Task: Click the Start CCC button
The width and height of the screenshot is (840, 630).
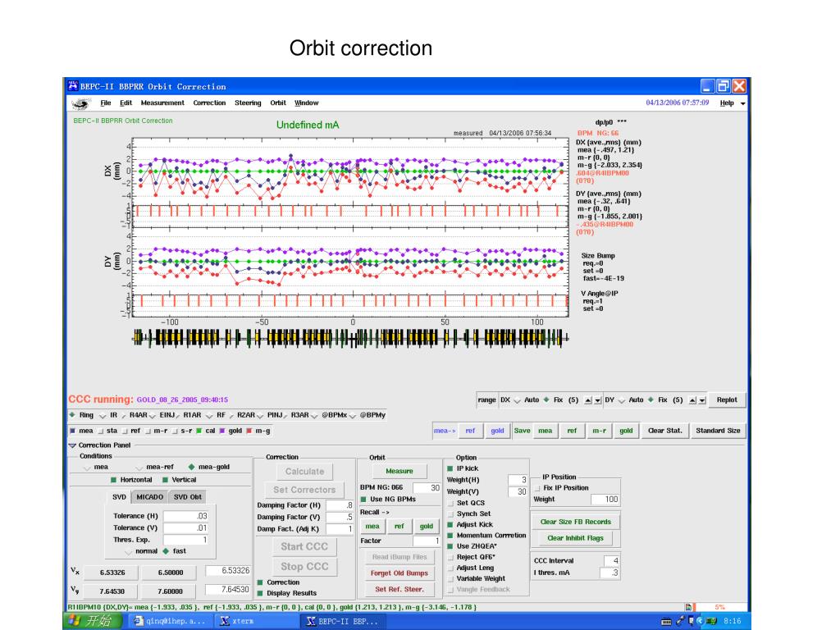Action: (304, 546)
